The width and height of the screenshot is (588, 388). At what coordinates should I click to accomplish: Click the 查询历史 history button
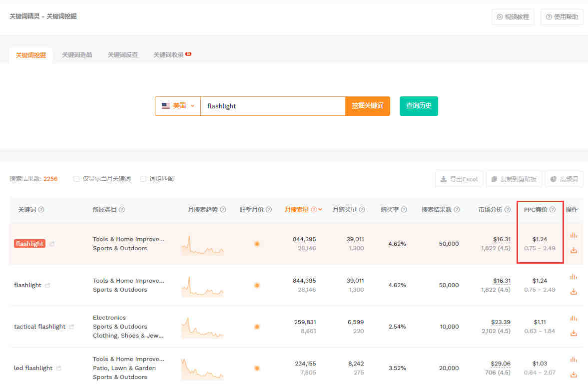pyautogui.click(x=419, y=106)
